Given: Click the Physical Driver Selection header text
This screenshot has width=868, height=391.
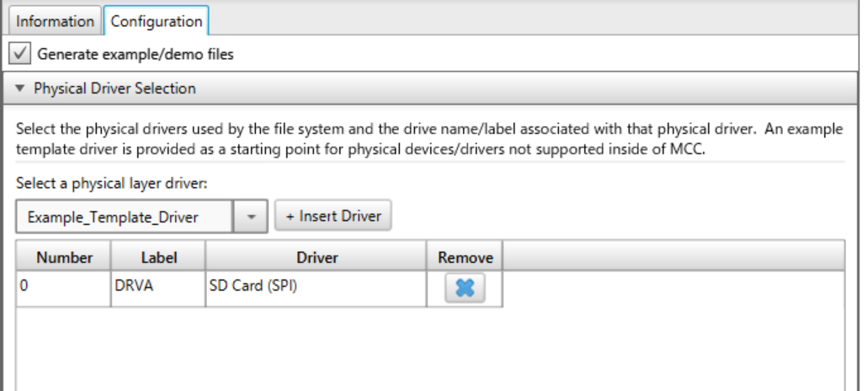Looking at the screenshot, I should click(x=114, y=88).
